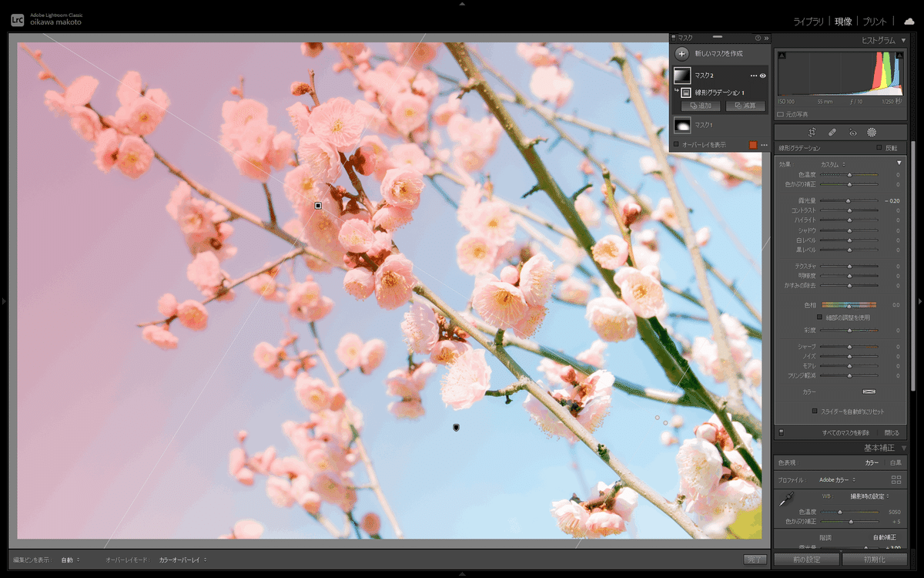Open the three-dot menu for マスク2
Viewport: 924px width, 578px height.
click(754, 76)
